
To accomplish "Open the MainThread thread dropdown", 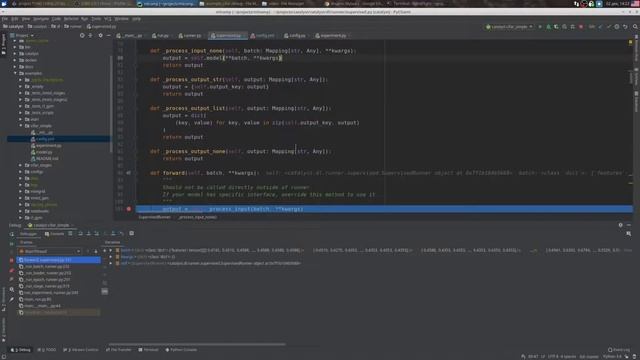I will point(50,251).
